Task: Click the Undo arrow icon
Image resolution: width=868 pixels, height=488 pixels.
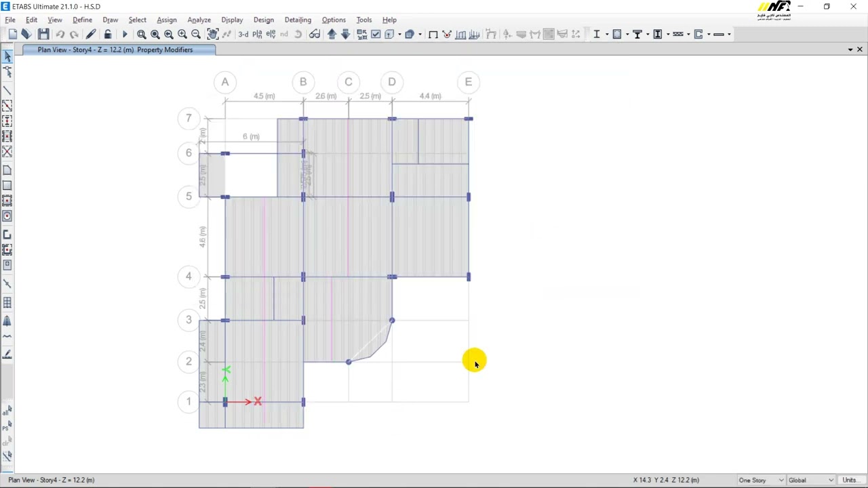Action: coord(60,34)
